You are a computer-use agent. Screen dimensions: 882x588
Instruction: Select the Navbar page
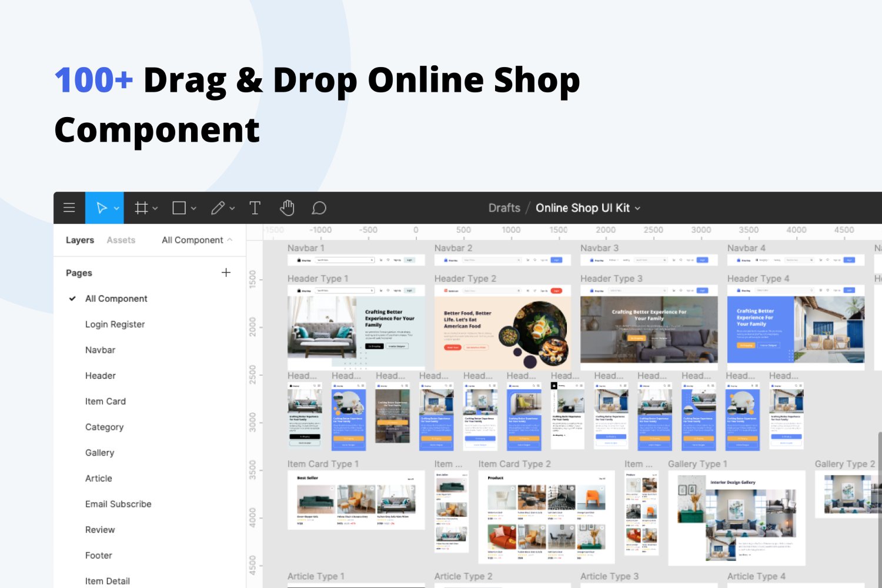tap(100, 350)
